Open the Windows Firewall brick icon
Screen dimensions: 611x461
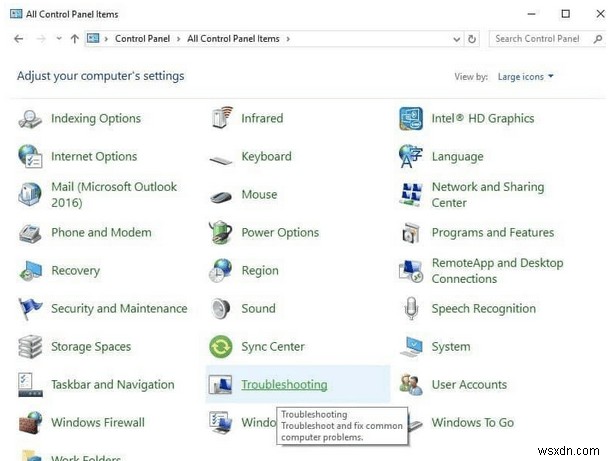(x=30, y=422)
